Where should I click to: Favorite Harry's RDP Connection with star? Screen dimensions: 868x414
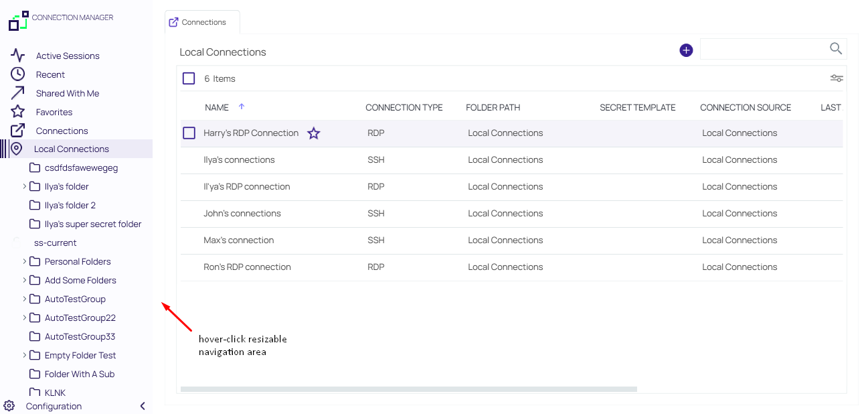(313, 133)
